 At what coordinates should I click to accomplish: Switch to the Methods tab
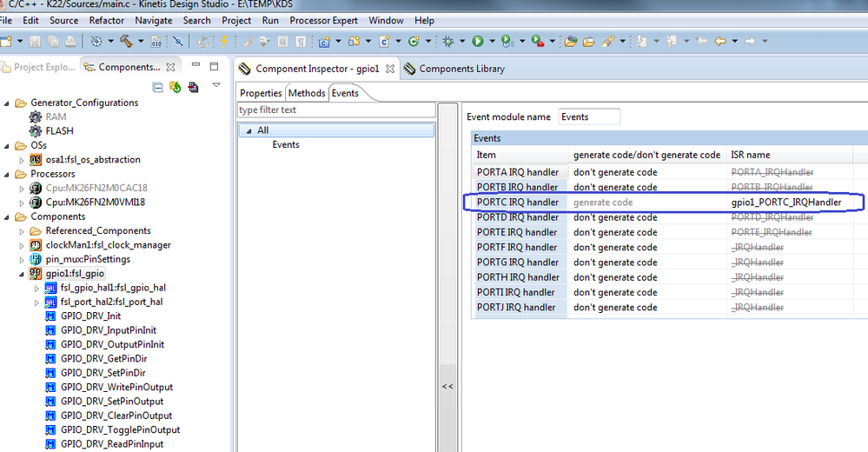tap(307, 93)
